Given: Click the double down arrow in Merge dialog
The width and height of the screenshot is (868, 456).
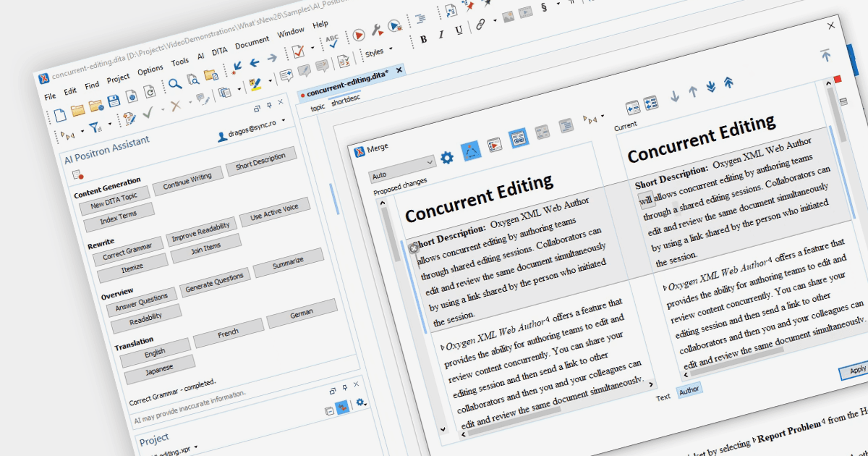Looking at the screenshot, I should tap(711, 88).
